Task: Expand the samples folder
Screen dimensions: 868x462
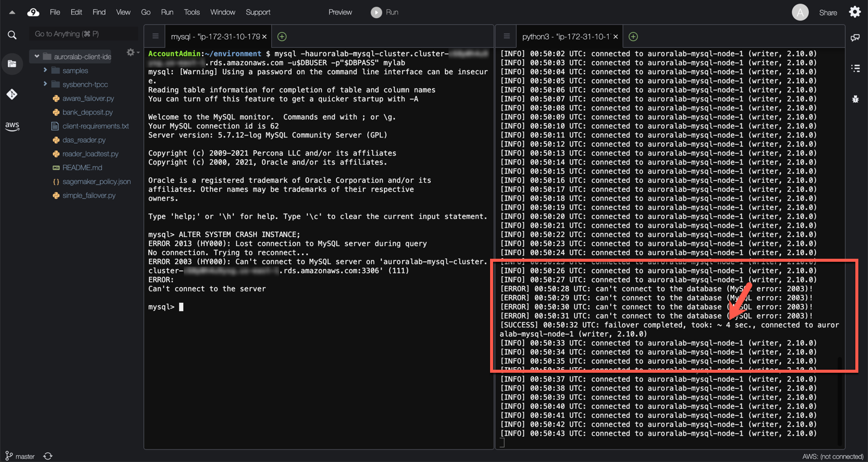Action: 45,71
